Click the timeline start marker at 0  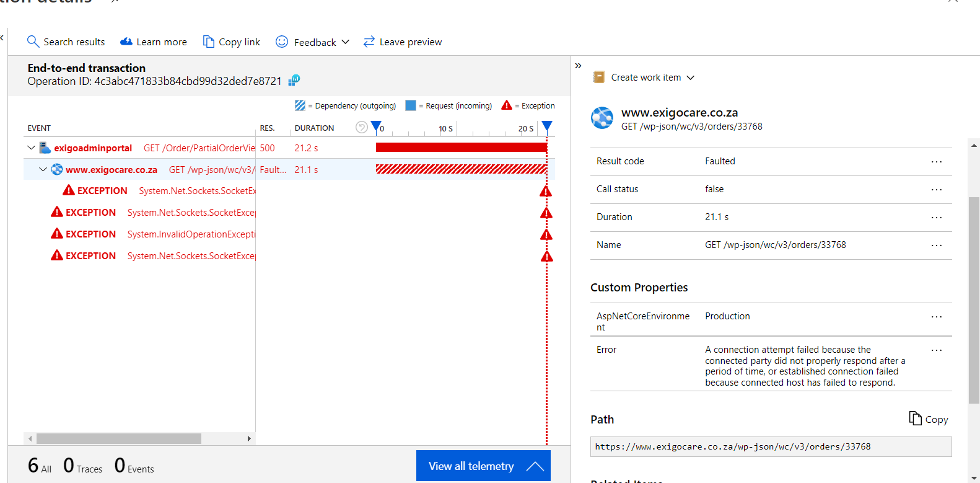pos(376,127)
